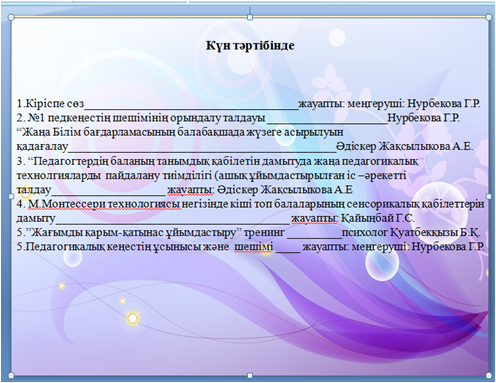The image size is (496, 383).
Task: Click the right-edge middle sizing handle
Action: pyautogui.click(x=489, y=196)
